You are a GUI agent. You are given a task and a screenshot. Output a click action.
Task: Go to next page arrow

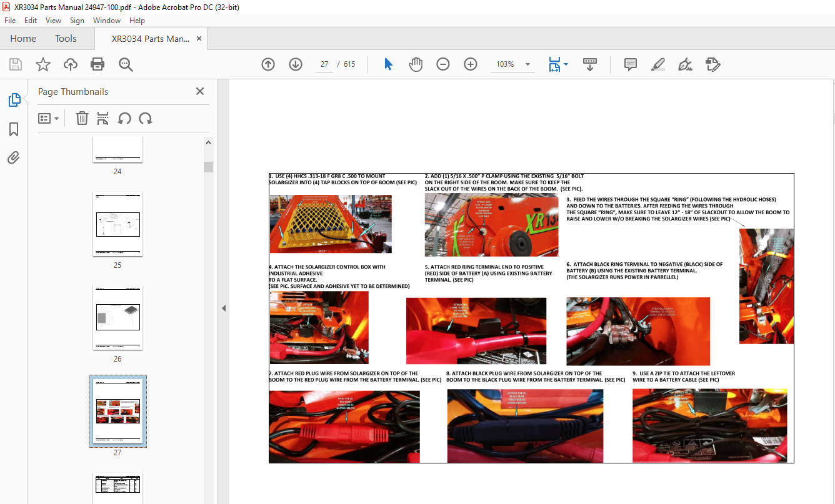pyautogui.click(x=296, y=64)
